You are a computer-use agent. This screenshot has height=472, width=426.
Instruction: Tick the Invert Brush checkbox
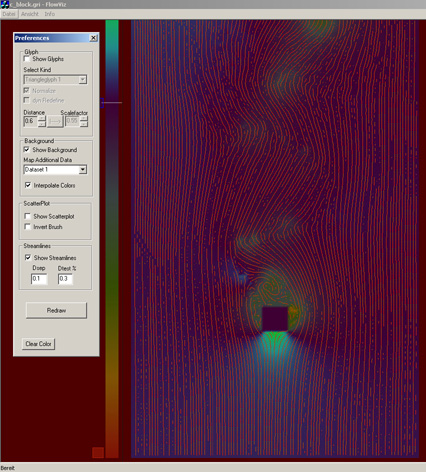[x=28, y=227]
